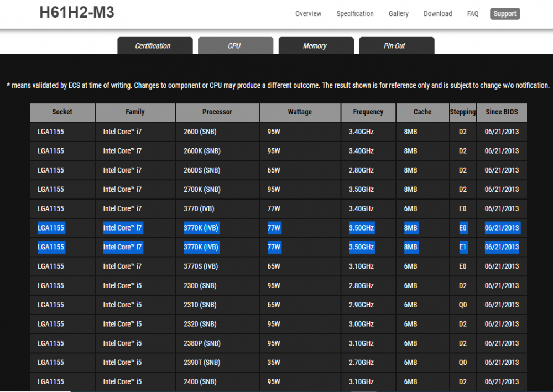Screen dimensions: 553x392
Task: Click the Wattage column header
Action: tap(300, 112)
